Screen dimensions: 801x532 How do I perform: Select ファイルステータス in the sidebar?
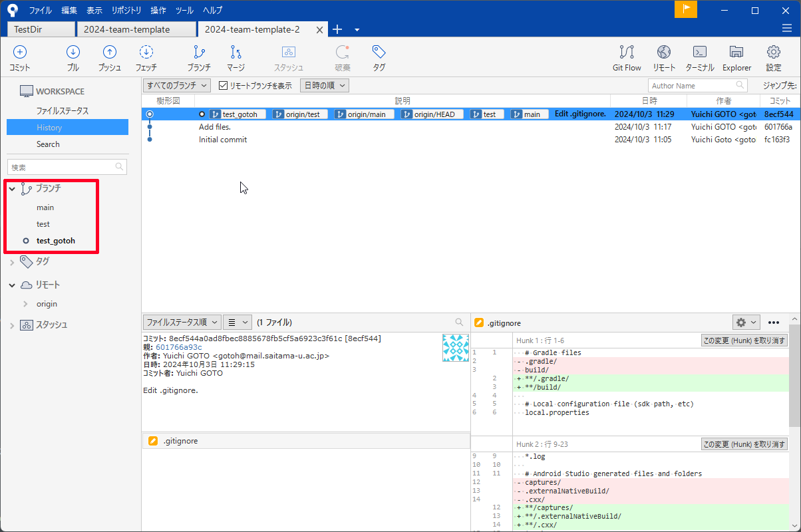(x=63, y=111)
